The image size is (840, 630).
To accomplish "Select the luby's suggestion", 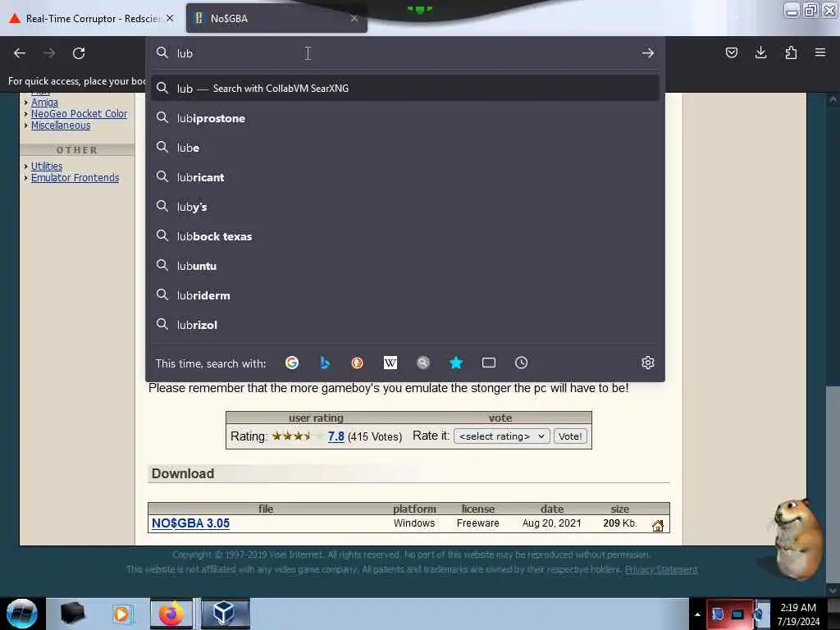I will (x=404, y=207).
